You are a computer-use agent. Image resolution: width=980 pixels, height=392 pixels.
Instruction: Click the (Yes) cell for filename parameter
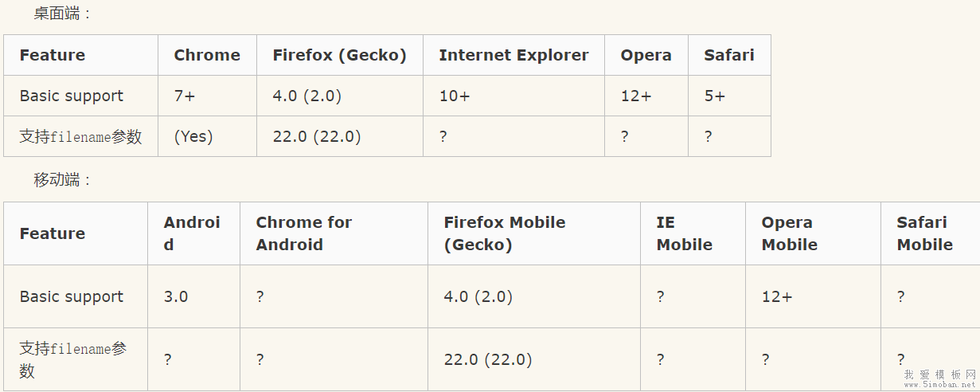tap(193, 136)
